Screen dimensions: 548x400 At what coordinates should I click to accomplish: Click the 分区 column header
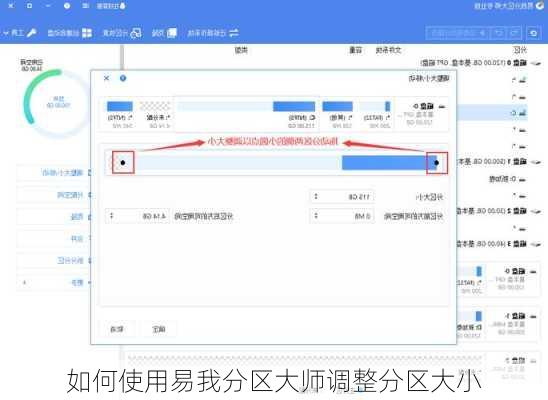[520, 50]
